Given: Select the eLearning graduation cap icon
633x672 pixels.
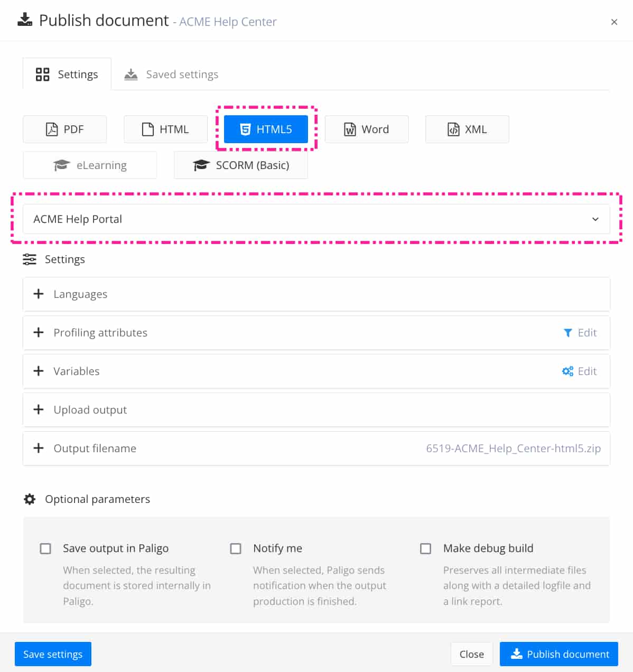Looking at the screenshot, I should point(61,165).
